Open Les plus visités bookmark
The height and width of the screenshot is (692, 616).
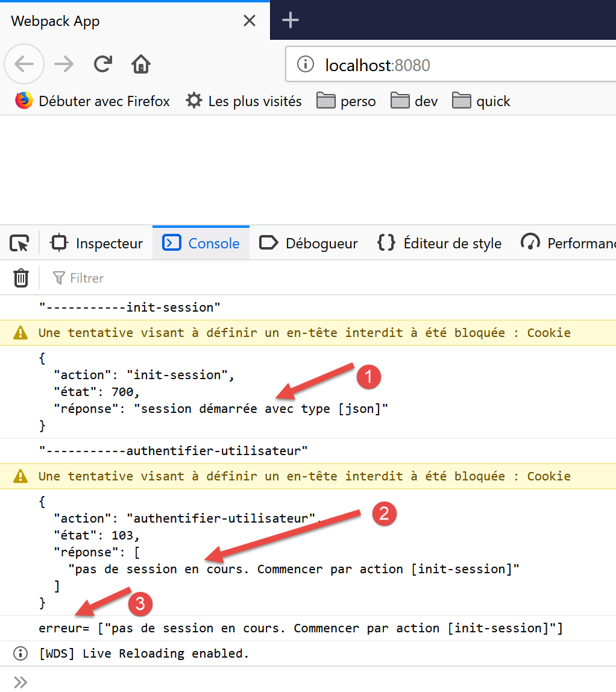tap(244, 101)
